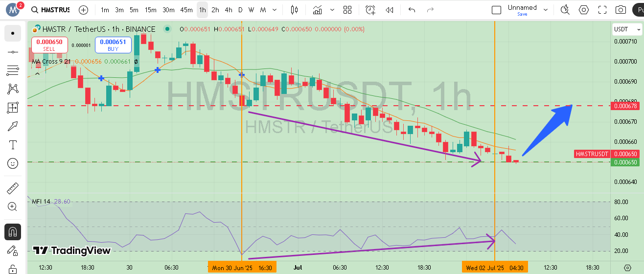
Task: Switch to the 45m timeframe
Action: (186, 10)
